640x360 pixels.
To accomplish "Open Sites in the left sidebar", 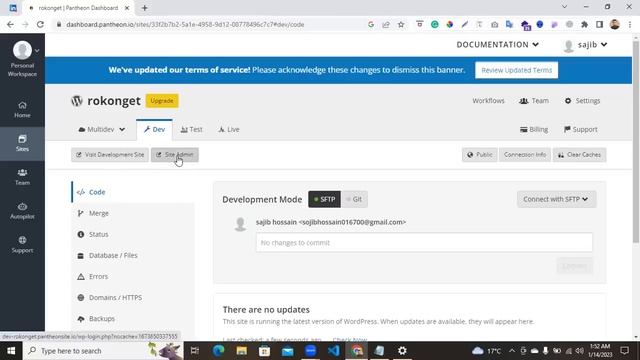I will (x=22, y=143).
